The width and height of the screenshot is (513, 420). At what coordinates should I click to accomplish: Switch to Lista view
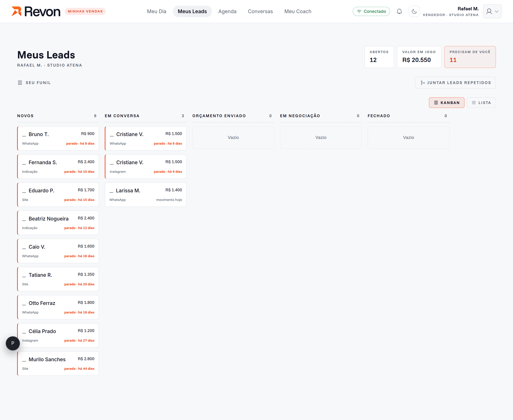481,103
